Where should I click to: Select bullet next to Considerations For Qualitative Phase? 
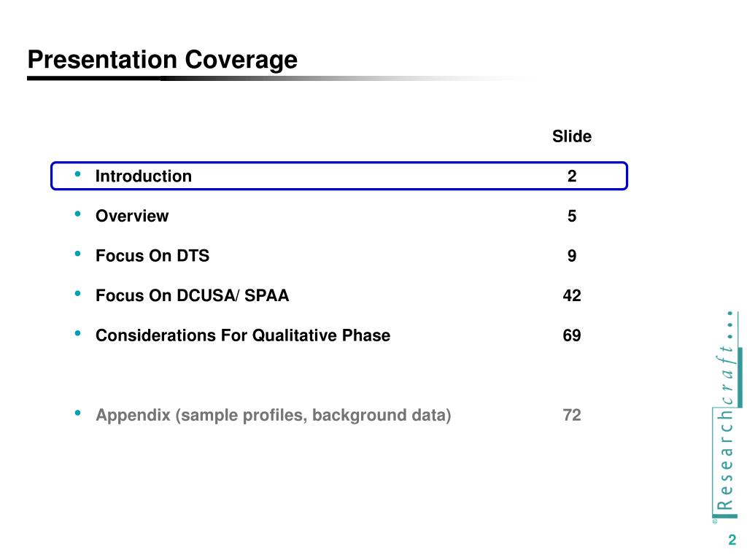pyautogui.click(x=77, y=335)
